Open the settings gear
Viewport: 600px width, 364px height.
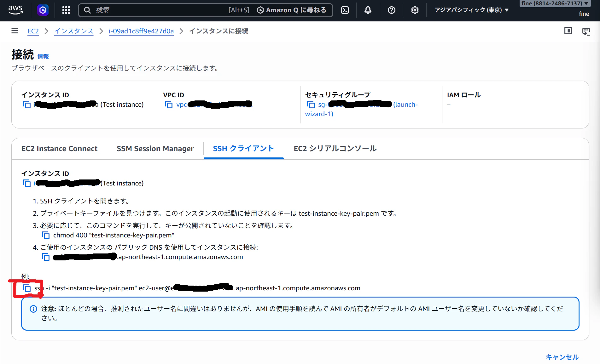(415, 10)
